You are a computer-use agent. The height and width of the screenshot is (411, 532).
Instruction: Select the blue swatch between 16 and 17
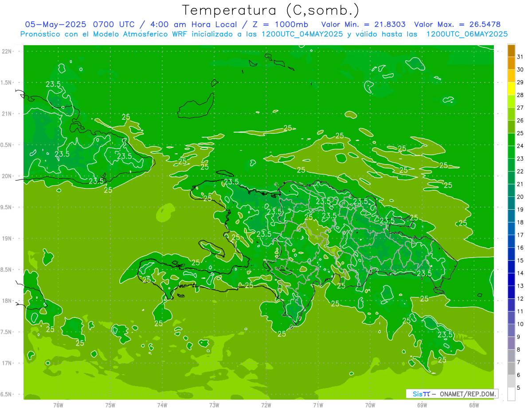[x=511, y=242]
